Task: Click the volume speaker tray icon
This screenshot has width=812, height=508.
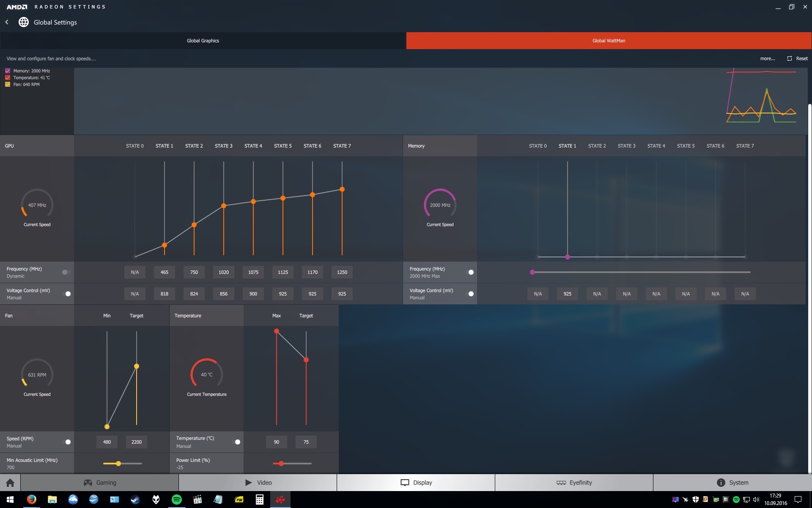Action: tap(756, 500)
